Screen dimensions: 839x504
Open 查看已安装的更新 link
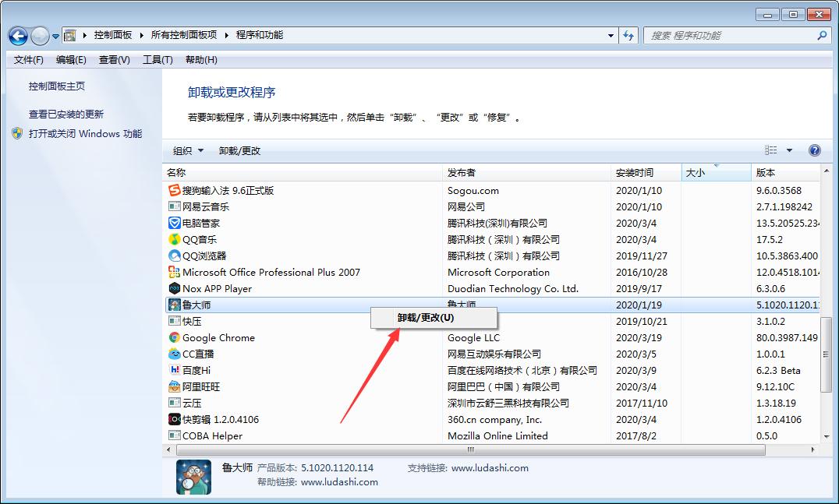click(x=65, y=114)
